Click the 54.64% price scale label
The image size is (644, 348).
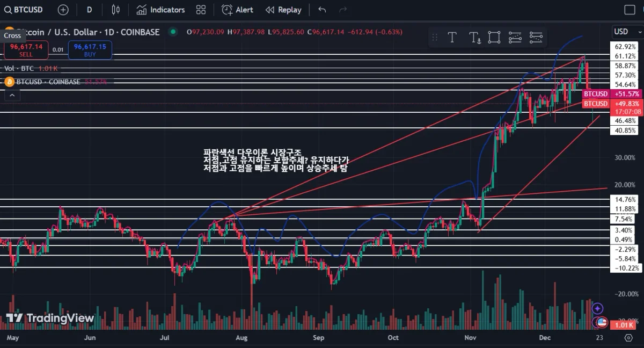coord(625,84)
